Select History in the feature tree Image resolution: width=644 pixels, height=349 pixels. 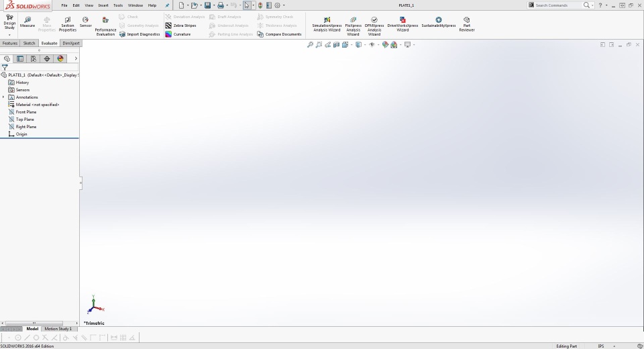19,83
